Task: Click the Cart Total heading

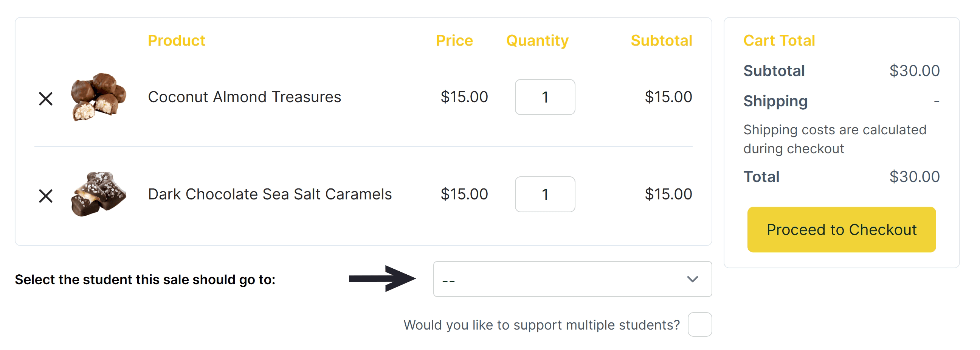Action: coord(779,40)
